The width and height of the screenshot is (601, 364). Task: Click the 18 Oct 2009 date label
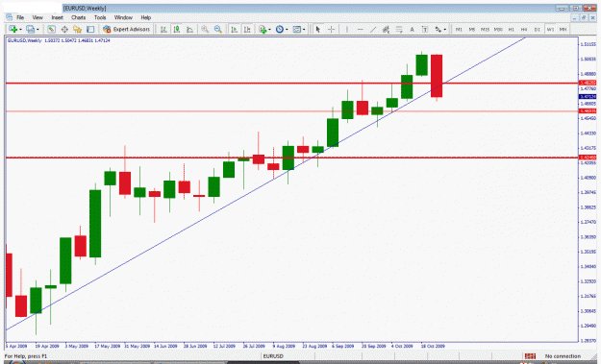(x=433, y=346)
